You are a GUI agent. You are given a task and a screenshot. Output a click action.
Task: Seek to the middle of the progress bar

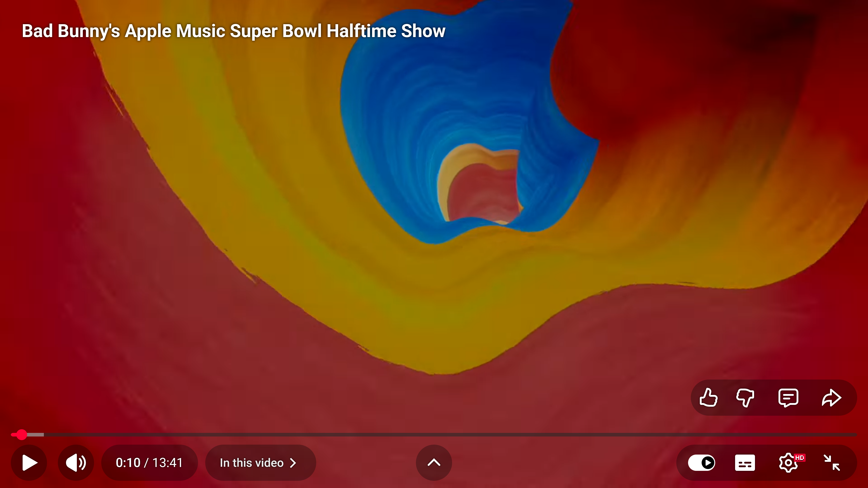click(434, 435)
